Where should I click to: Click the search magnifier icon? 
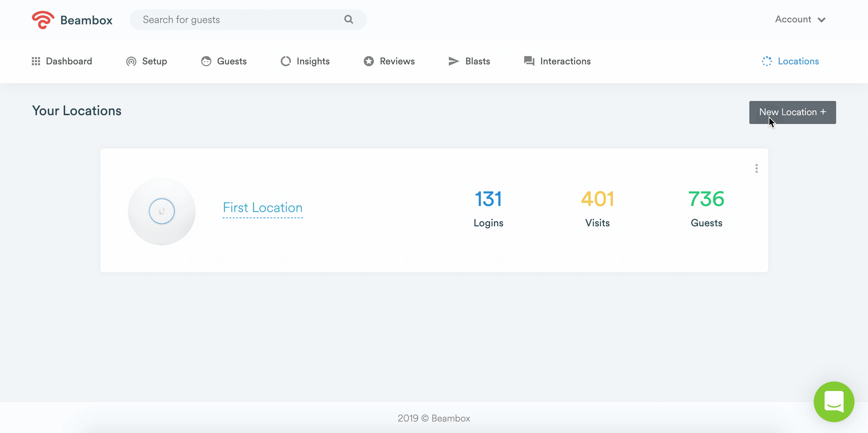tap(349, 20)
